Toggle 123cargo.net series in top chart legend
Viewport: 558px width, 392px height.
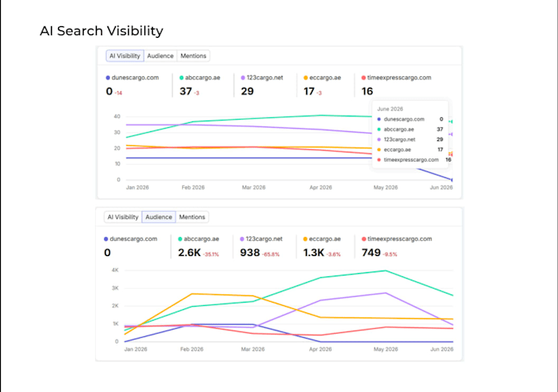pyautogui.click(x=262, y=78)
